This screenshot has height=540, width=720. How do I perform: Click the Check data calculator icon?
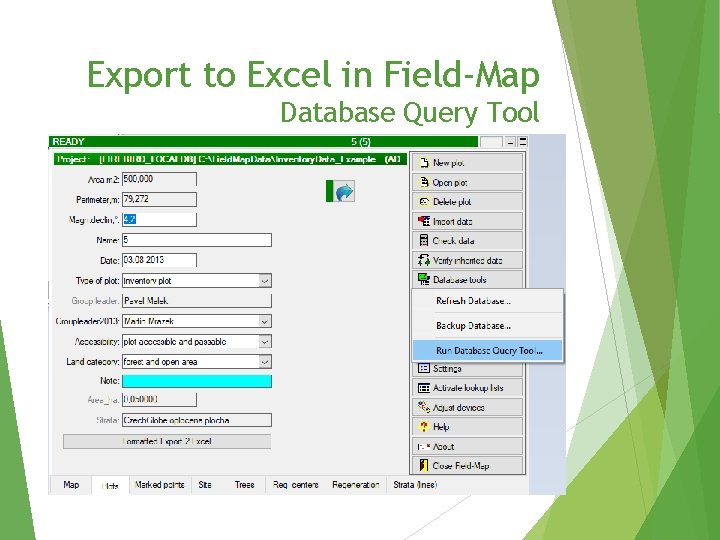pos(424,240)
